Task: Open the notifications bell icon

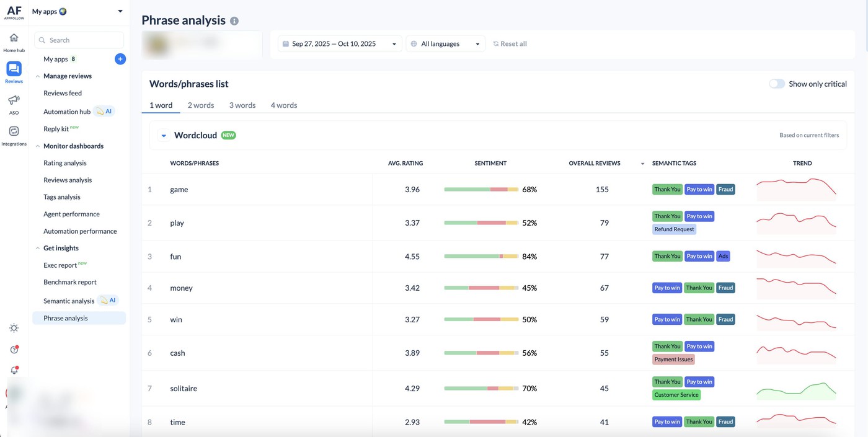Action: click(x=14, y=371)
